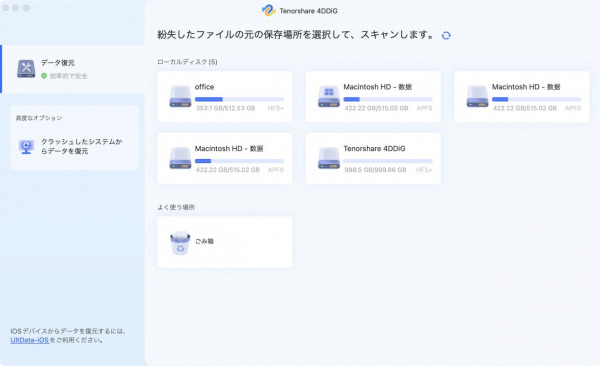The width and height of the screenshot is (600, 366).
Task: Select the ごみ箱 label text
Action: coord(204,241)
